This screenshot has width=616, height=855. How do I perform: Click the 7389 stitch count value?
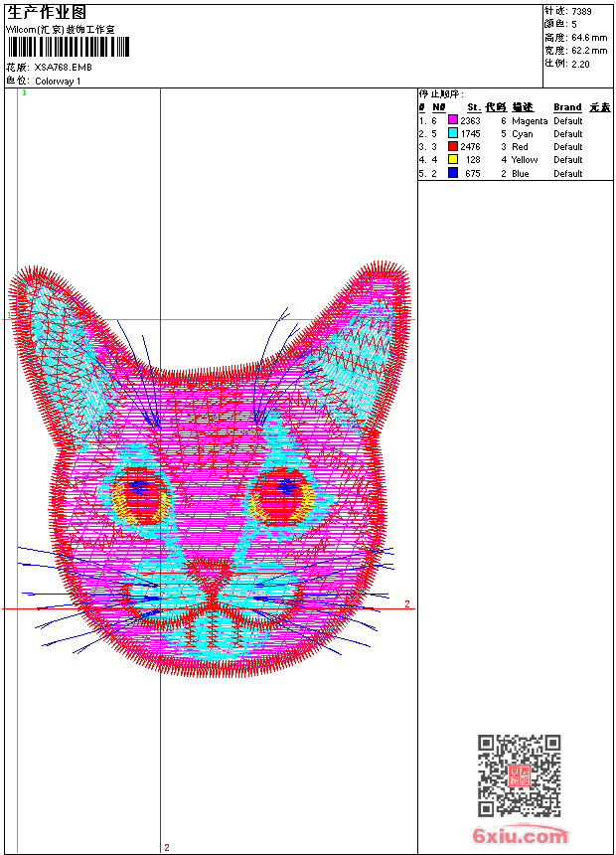(x=581, y=11)
